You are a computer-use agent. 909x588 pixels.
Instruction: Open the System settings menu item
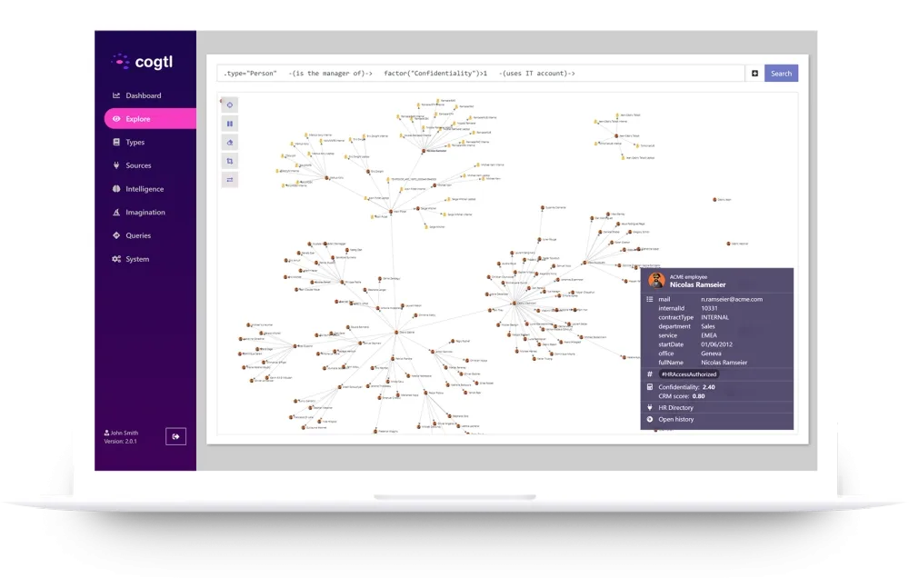pyautogui.click(x=137, y=259)
